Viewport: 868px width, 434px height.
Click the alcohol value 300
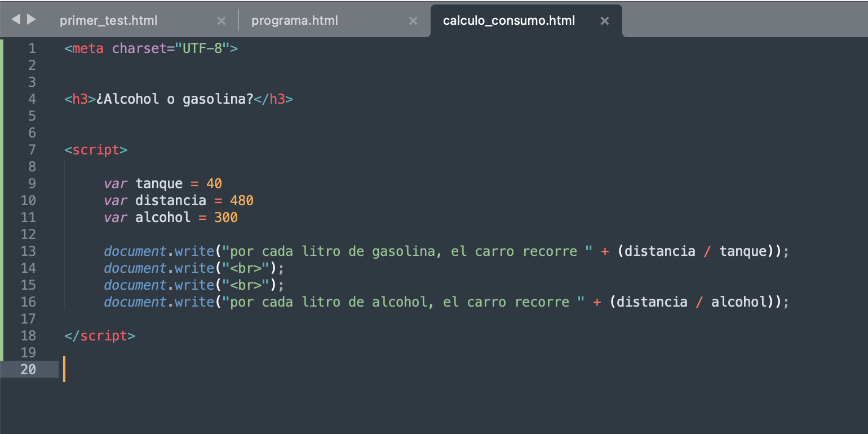[x=226, y=218]
